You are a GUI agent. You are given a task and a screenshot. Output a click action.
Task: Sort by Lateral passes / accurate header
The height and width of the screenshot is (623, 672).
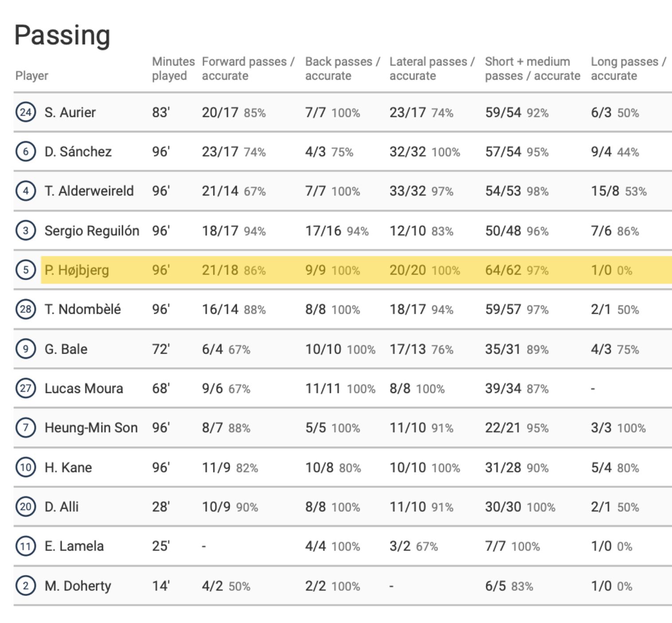pyautogui.click(x=432, y=68)
